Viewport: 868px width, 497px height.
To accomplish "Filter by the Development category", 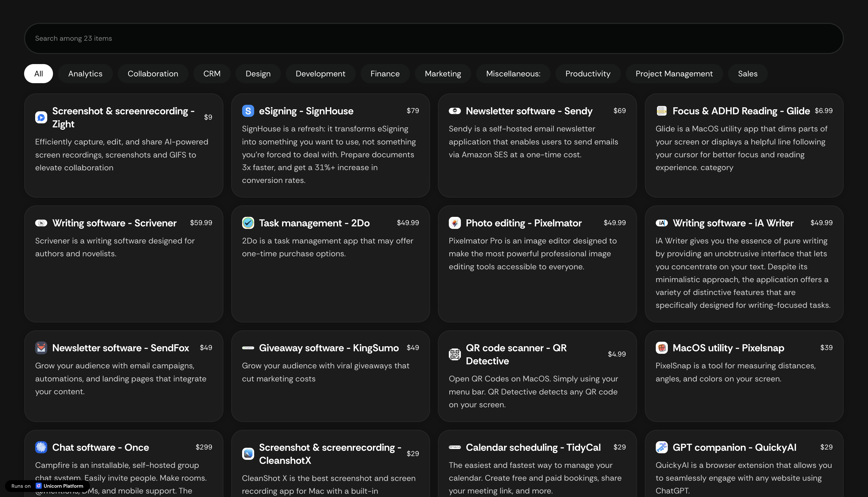I will [x=320, y=74].
